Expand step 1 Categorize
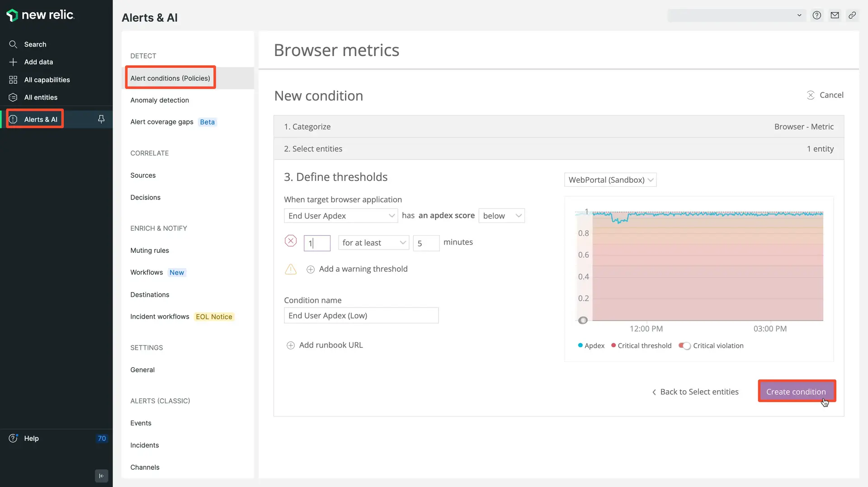Screen dimensions: 868x487 coord(559,127)
